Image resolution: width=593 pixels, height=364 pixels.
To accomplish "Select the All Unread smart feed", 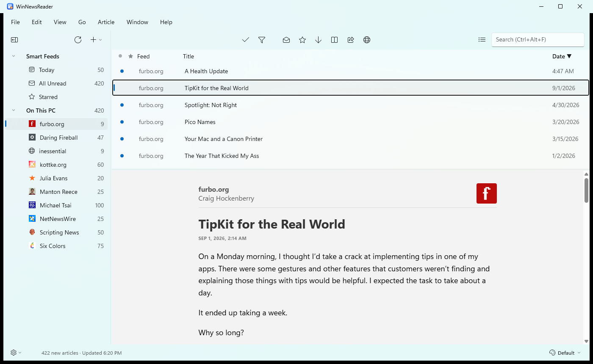I will (56, 83).
